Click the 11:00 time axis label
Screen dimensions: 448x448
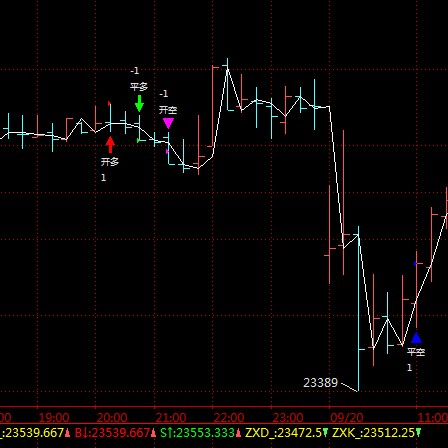coord(433,417)
